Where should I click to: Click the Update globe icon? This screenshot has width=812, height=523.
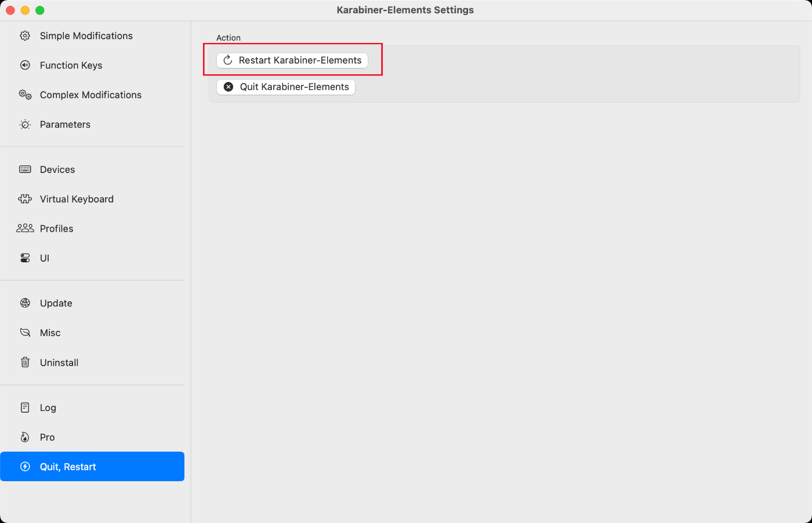pos(25,303)
